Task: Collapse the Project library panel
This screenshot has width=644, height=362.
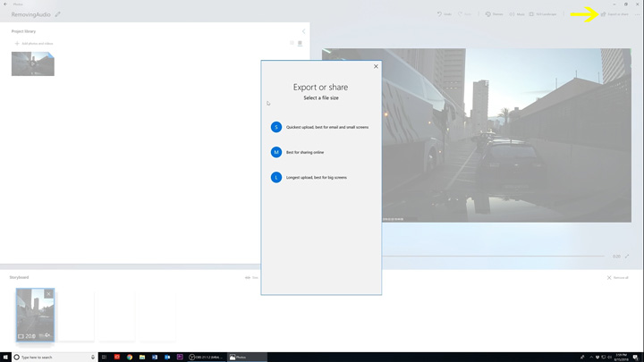Action: [x=303, y=31]
